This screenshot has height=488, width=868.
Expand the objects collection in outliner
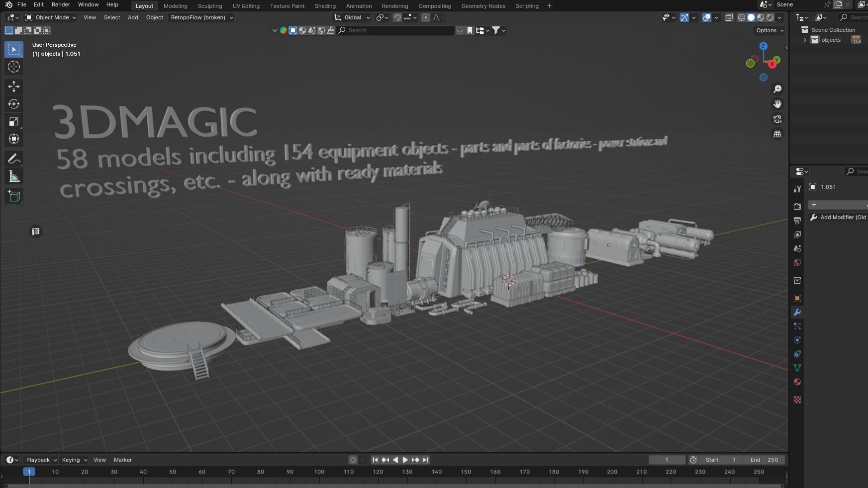click(x=805, y=40)
